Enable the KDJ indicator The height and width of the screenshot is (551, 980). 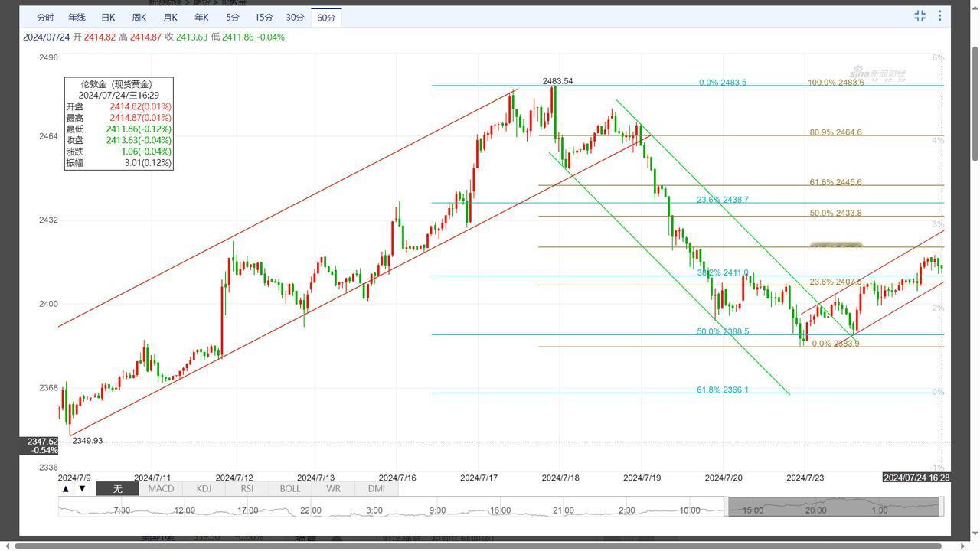point(204,488)
